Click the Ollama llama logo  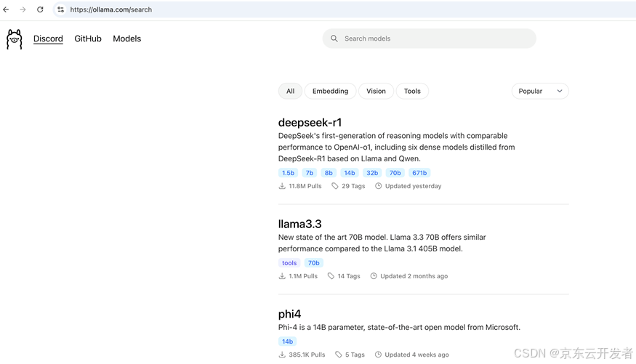point(15,39)
